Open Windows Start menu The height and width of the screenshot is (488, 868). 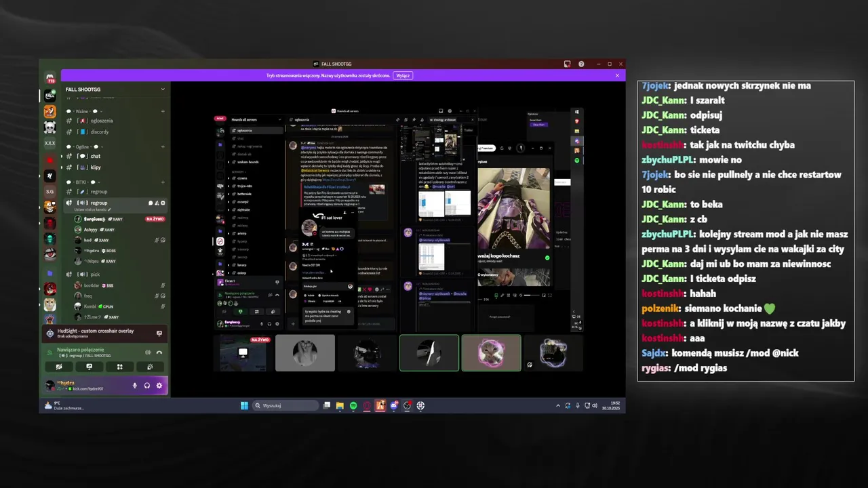pos(244,405)
